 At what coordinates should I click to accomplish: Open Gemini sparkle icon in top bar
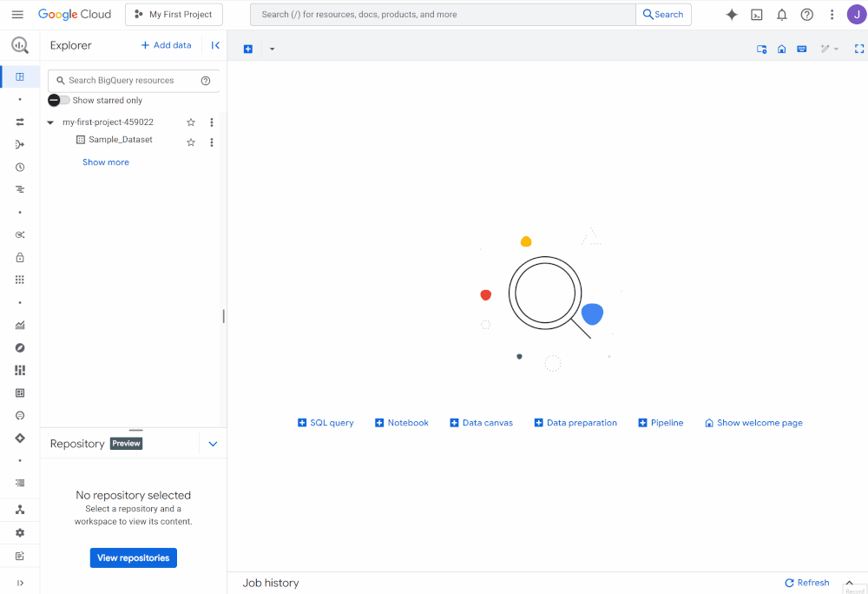pos(732,15)
